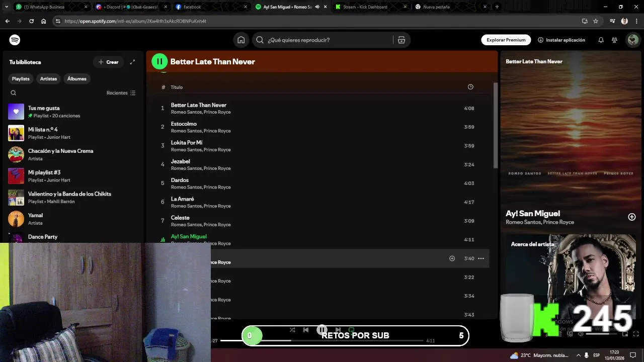644x362 pixels.
Task: Open the Spotify profile avatar menu
Action: [x=632, y=40]
